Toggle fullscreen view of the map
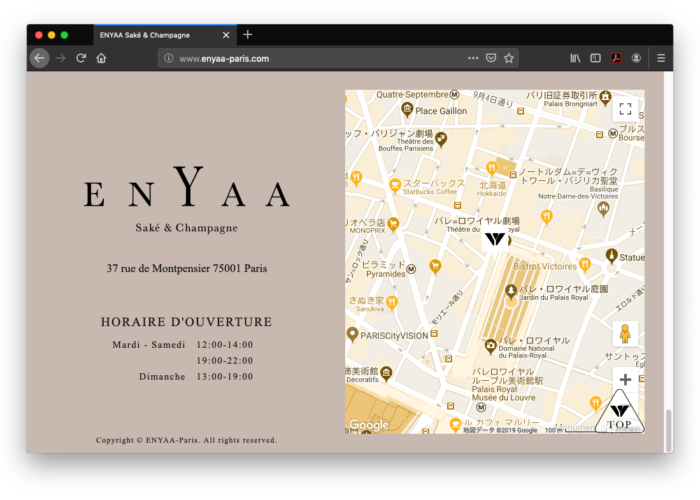Viewport: 700px width, 500px height. tap(625, 109)
